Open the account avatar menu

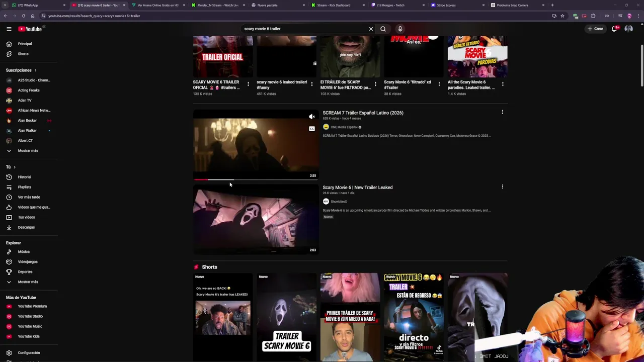[x=628, y=29]
